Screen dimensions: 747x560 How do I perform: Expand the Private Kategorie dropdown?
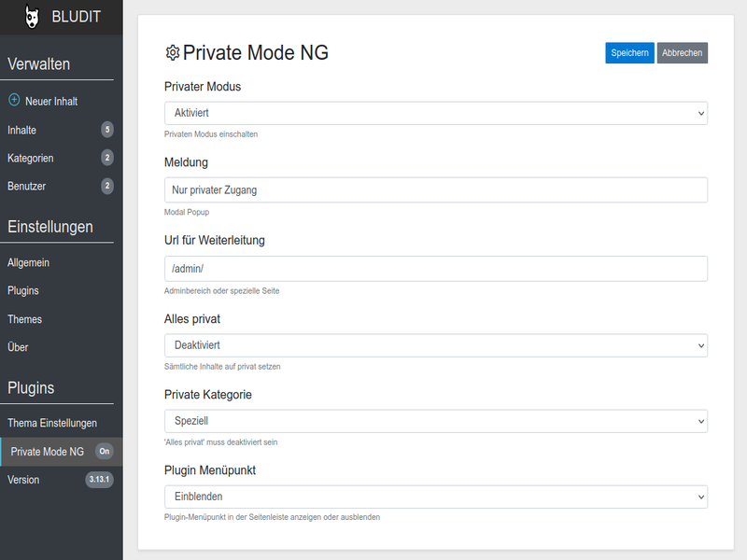tap(437, 421)
